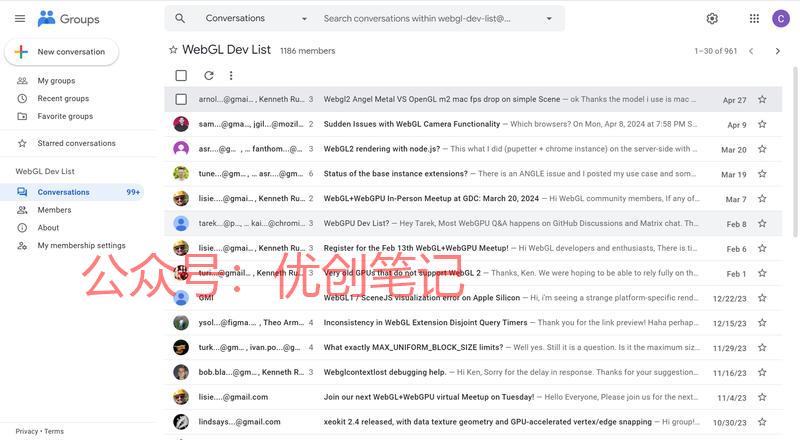Viewport: 800px width, 440px height.
Task: Click the page vertical scrollbar
Action: pyautogui.click(x=795, y=152)
